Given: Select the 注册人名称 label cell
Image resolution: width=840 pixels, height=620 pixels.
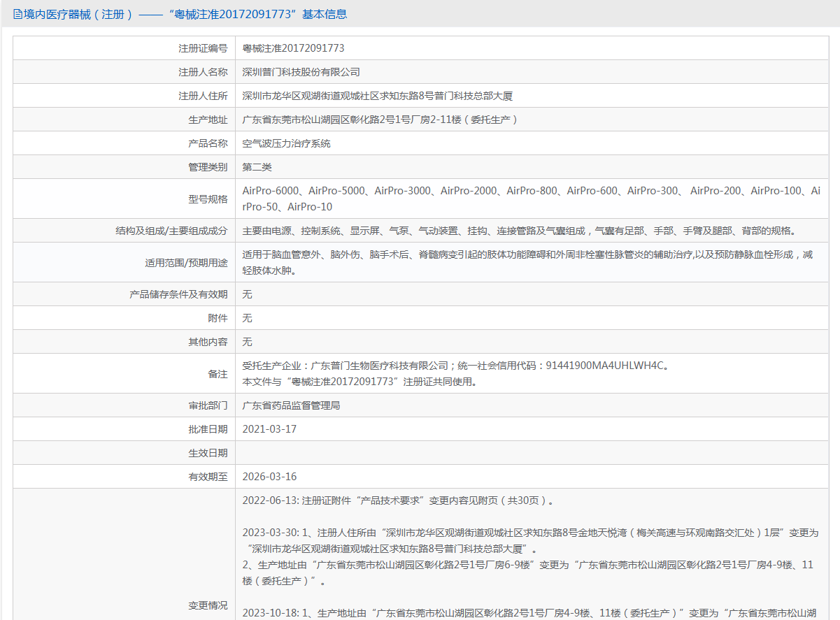Looking at the screenshot, I should (124, 72).
